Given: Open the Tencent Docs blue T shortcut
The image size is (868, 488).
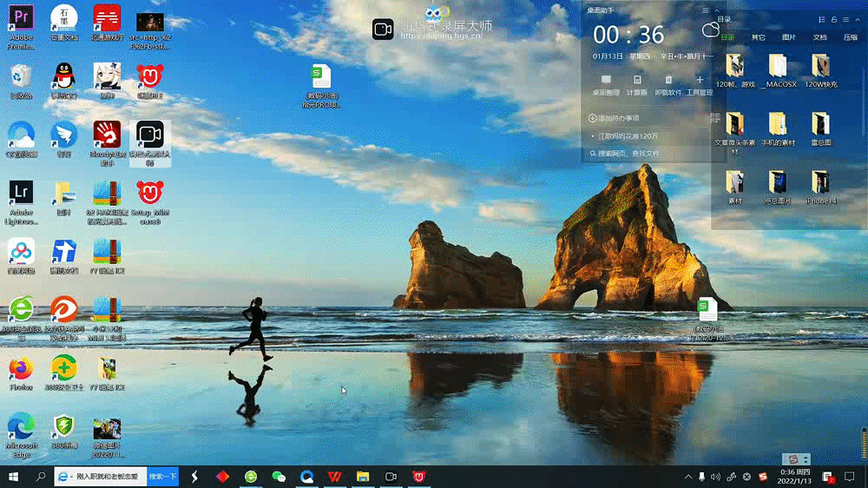Looking at the screenshot, I should [64, 256].
